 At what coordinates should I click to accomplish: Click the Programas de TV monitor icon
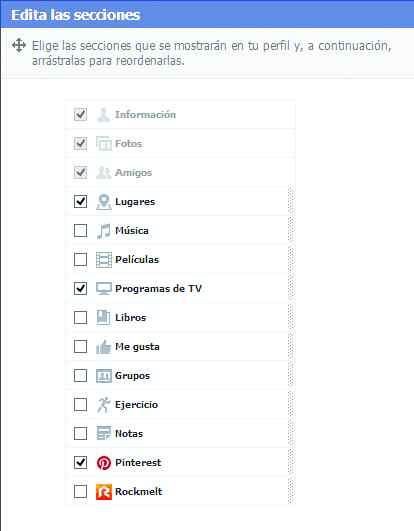(x=104, y=289)
